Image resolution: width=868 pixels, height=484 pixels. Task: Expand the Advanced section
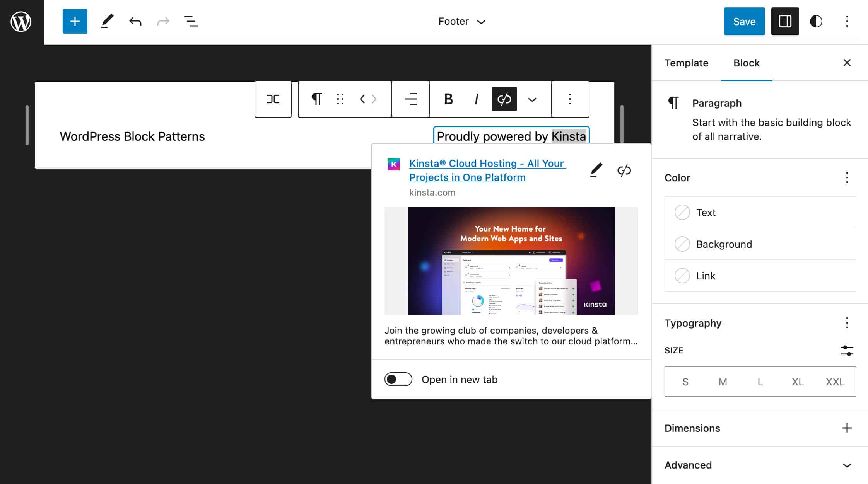point(848,465)
